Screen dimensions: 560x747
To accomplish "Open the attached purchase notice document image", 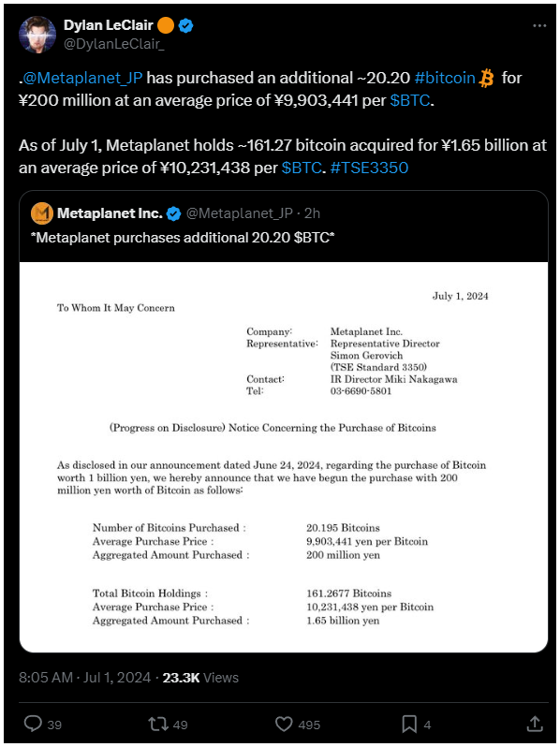I will click(284, 458).
